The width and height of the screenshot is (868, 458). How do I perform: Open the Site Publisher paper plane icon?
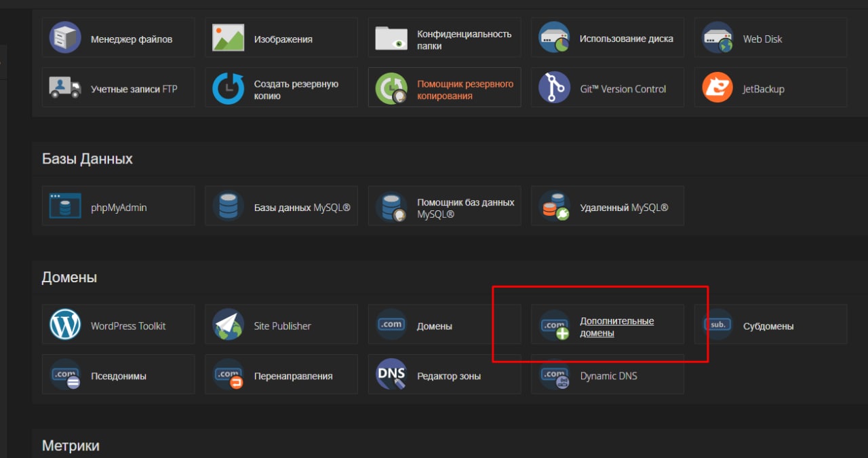(229, 325)
